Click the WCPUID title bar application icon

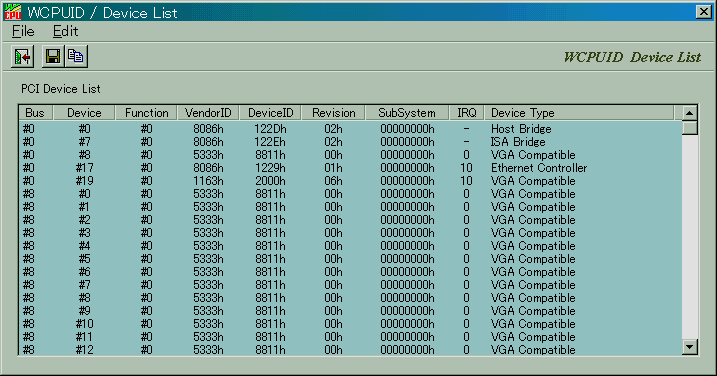[x=13, y=12]
